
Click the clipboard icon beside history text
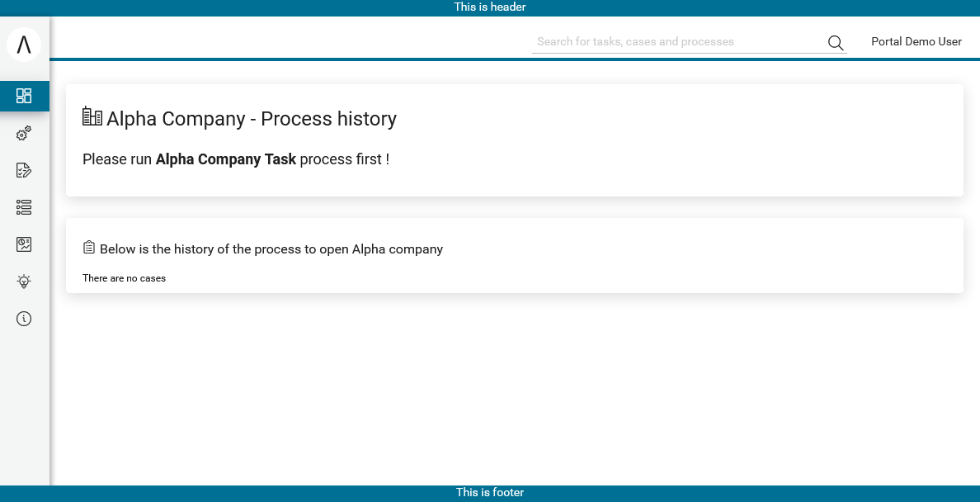click(x=89, y=247)
